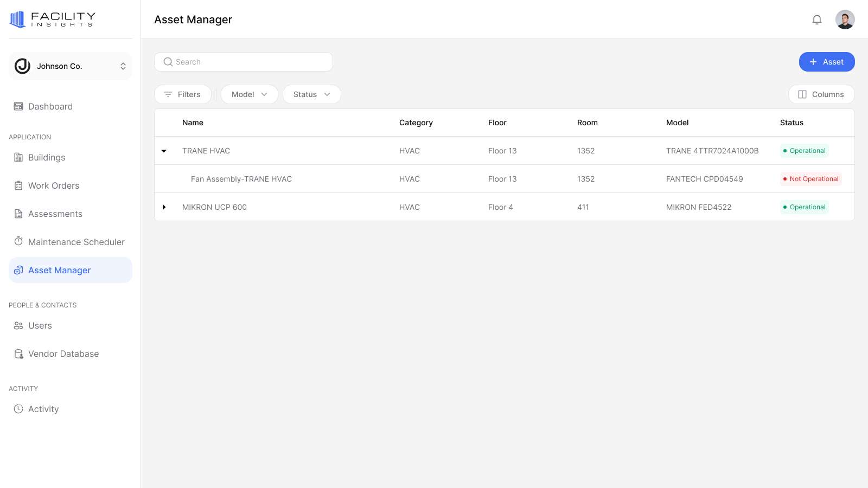Click inside the Search field
Image resolution: width=868 pixels, height=488 pixels.
(x=243, y=61)
